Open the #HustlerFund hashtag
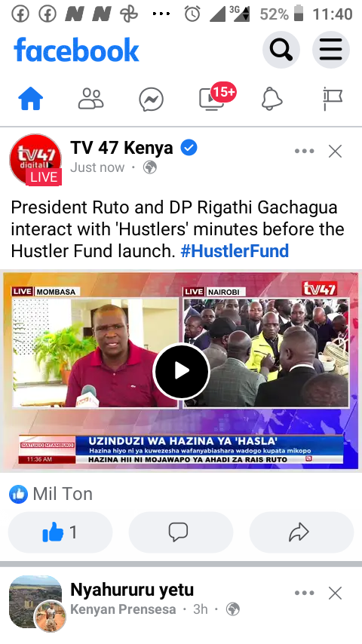Image resolution: width=362 pixels, height=644 pixels. pos(235,250)
